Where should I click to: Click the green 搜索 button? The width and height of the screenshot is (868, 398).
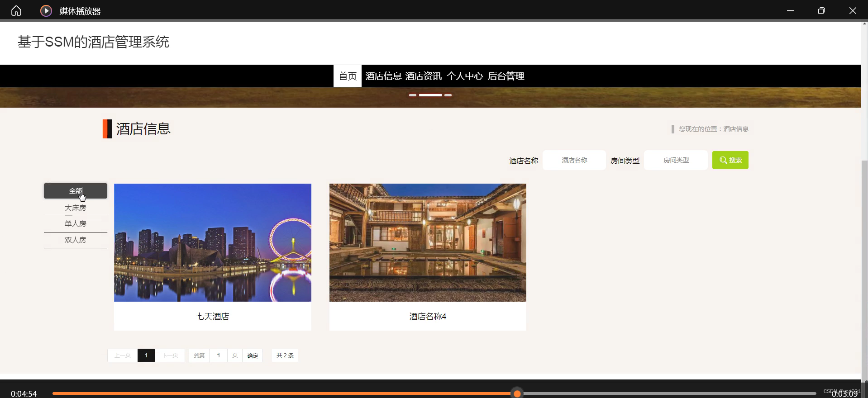click(x=730, y=160)
